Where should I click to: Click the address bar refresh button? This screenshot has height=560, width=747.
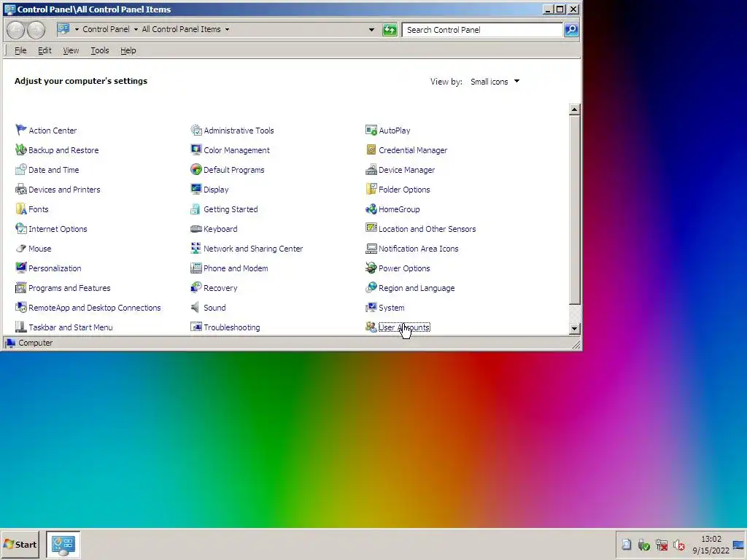click(390, 29)
